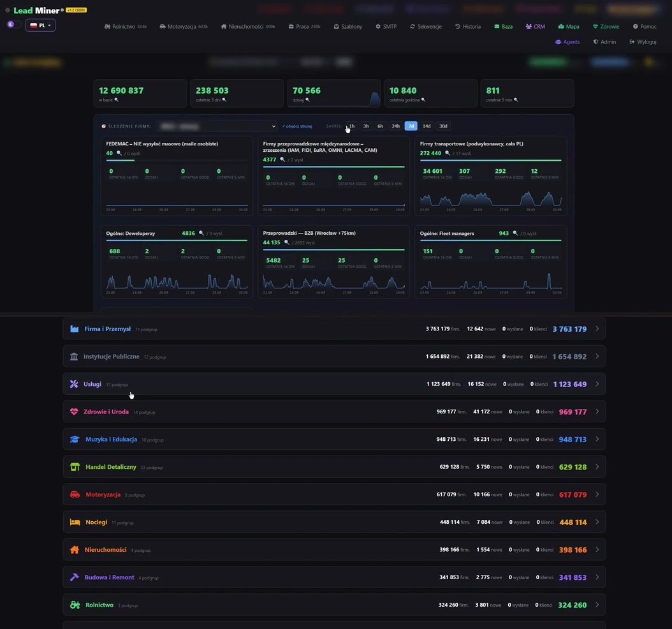672x629 pixels.
Task: Click the otwórz stronę link
Action: pyautogui.click(x=297, y=126)
